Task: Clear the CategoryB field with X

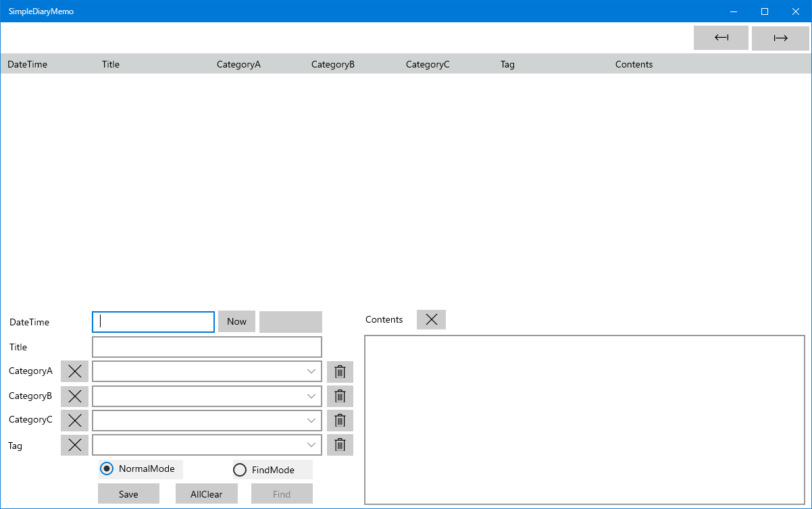Action: [x=74, y=396]
